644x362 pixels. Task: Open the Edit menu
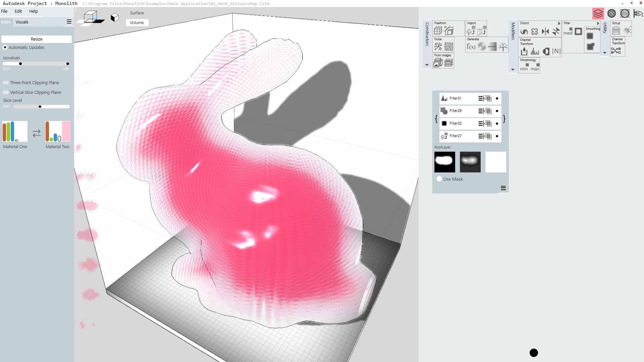tap(18, 11)
